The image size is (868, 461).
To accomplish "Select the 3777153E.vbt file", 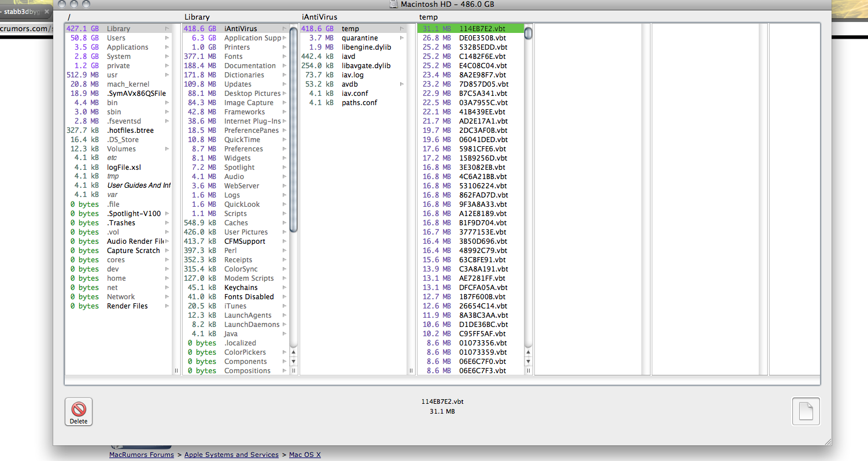I will pyautogui.click(x=471, y=232).
